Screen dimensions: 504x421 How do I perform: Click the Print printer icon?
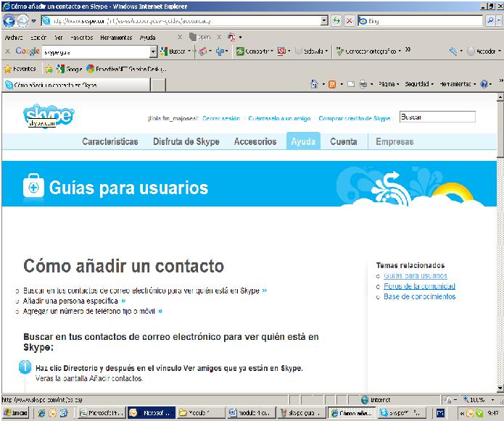click(x=363, y=84)
